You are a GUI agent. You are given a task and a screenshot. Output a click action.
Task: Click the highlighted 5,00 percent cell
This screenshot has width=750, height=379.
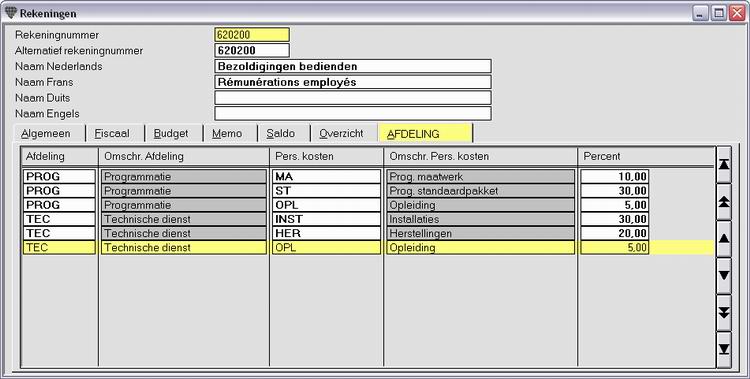615,247
